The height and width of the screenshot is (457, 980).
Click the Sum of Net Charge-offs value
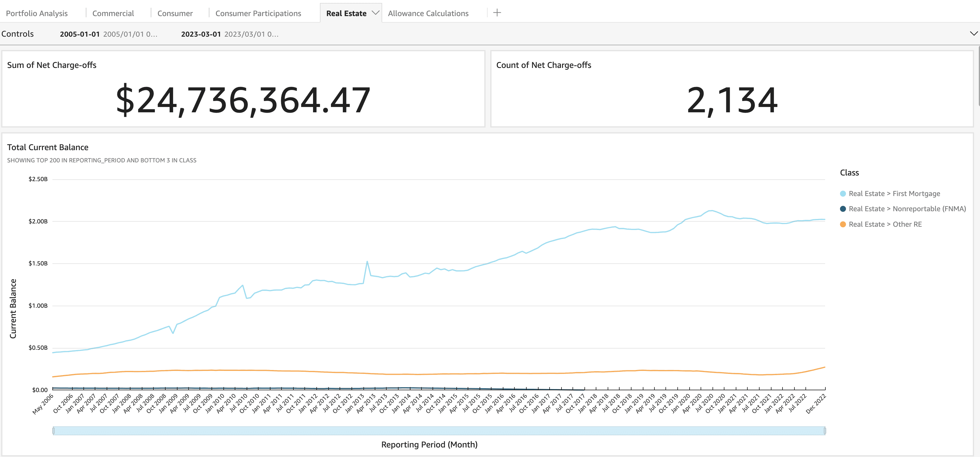[243, 100]
